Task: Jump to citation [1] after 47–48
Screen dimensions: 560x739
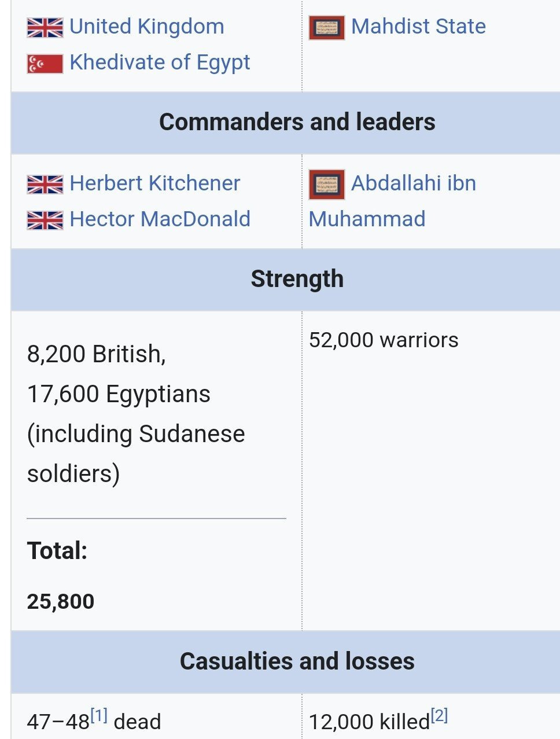Action: [x=99, y=716]
